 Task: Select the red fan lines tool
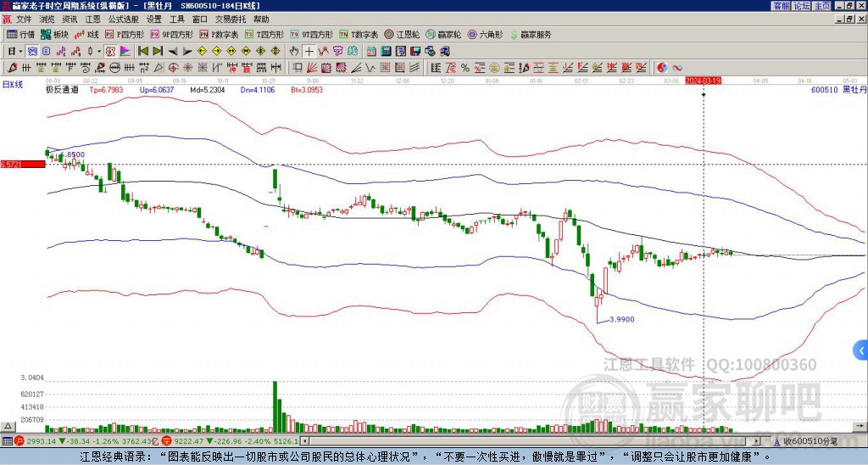point(312,68)
